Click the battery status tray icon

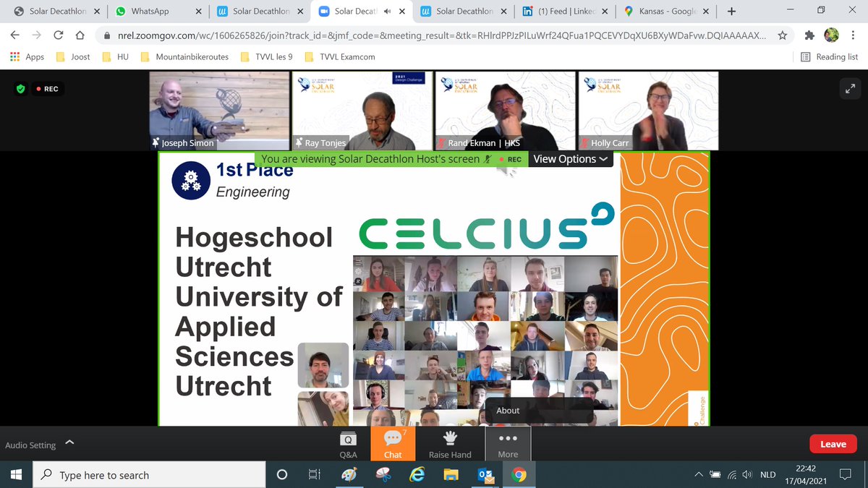pyautogui.click(x=715, y=475)
